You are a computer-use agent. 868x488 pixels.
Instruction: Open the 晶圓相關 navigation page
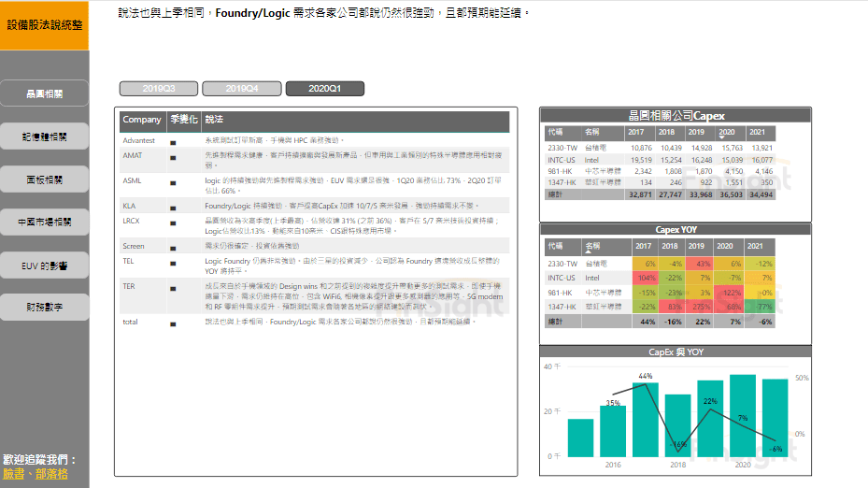coord(45,93)
